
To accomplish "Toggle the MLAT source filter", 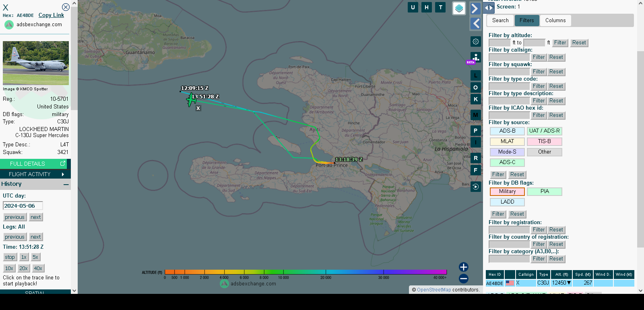I will tap(507, 141).
